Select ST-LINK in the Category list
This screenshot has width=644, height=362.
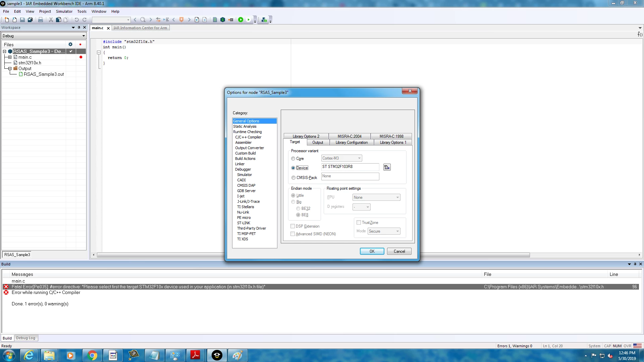244,223
